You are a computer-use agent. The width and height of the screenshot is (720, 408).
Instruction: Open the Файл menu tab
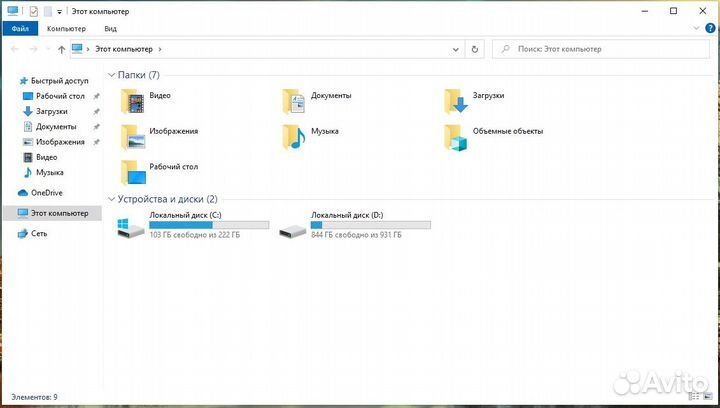[19, 29]
